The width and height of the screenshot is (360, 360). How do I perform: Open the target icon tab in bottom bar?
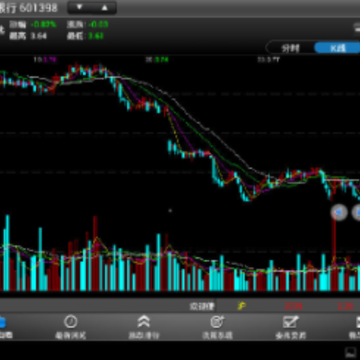[x=217, y=327]
